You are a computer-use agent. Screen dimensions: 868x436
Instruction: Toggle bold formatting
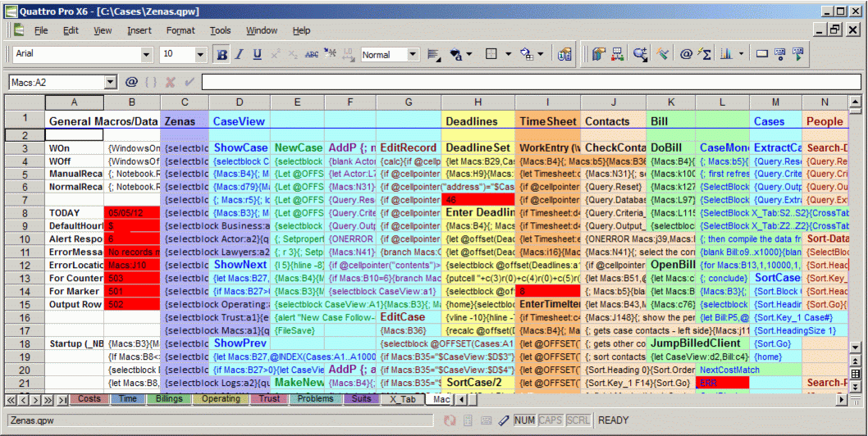click(222, 55)
